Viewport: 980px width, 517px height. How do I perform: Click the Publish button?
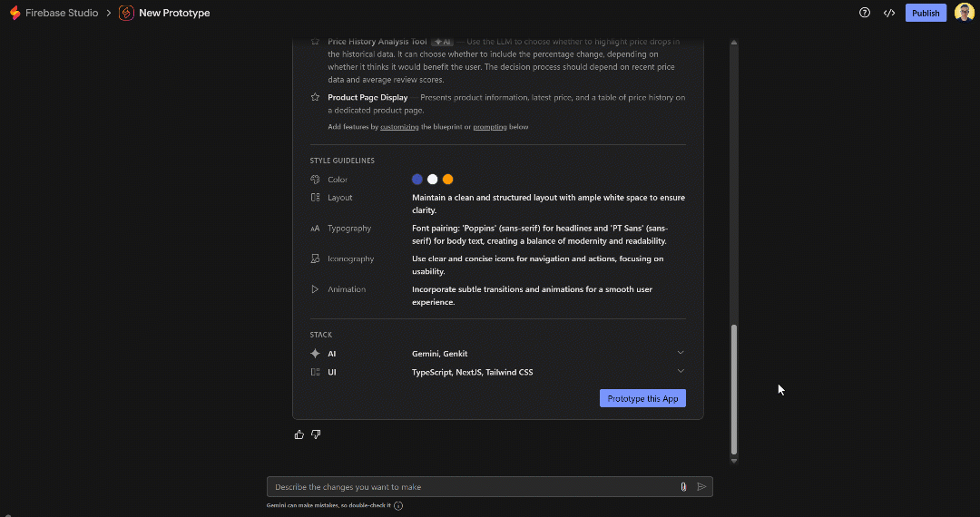[926, 13]
